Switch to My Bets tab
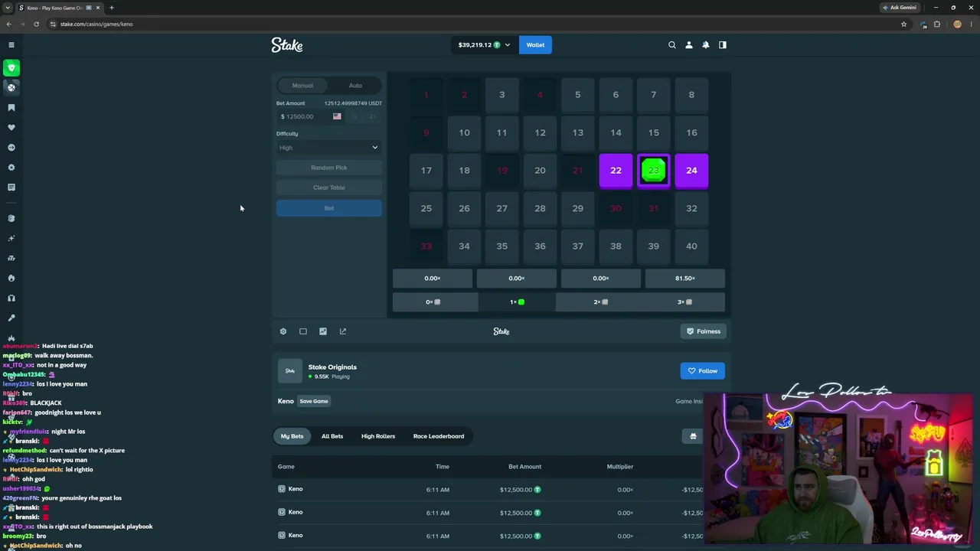 coord(292,436)
